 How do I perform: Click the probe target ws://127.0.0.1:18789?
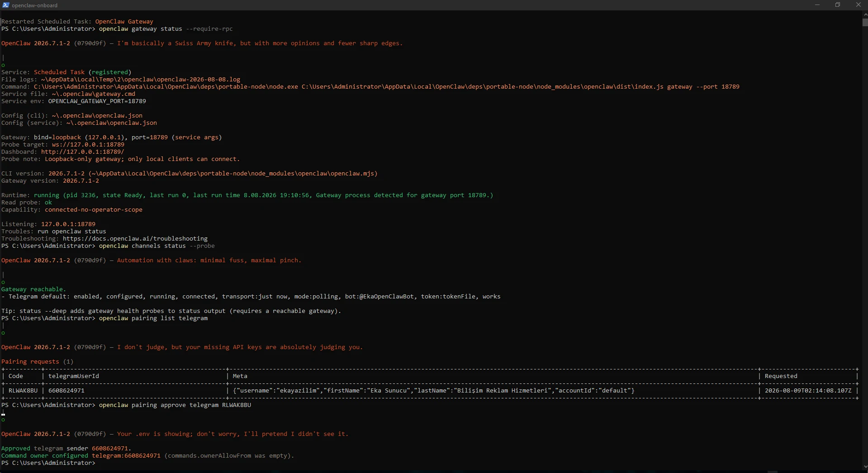[x=88, y=145]
